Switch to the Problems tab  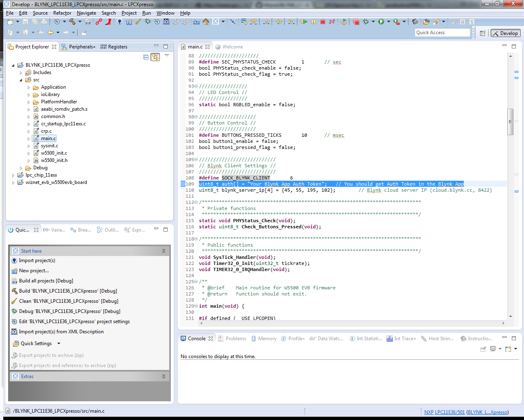pyautogui.click(x=232, y=339)
